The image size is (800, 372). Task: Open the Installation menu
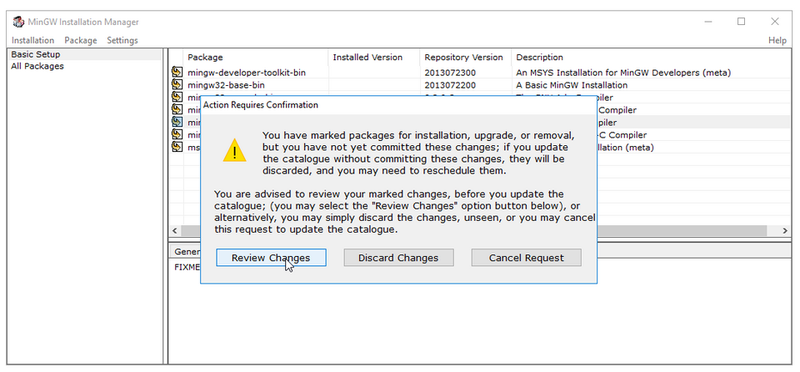pos(33,40)
